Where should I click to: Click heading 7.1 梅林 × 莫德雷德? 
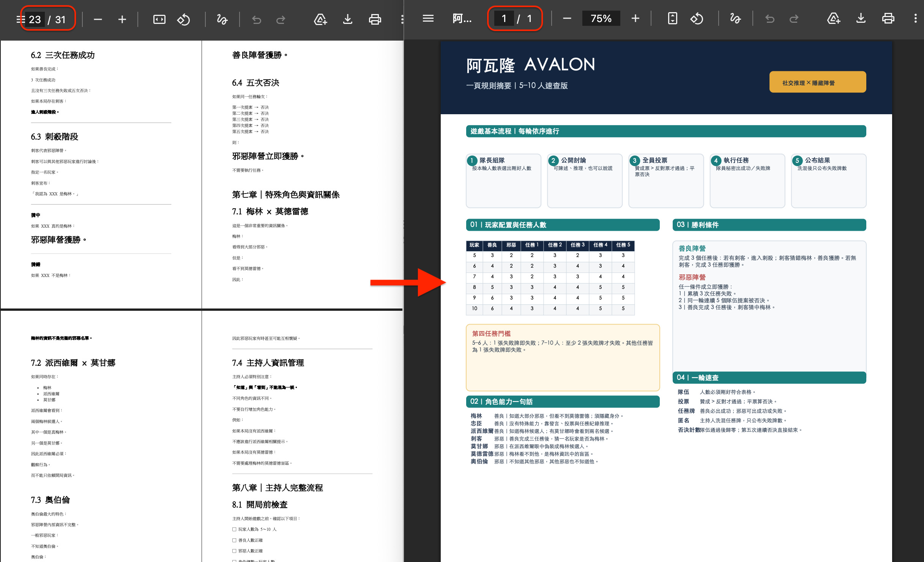pyautogui.click(x=270, y=211)
